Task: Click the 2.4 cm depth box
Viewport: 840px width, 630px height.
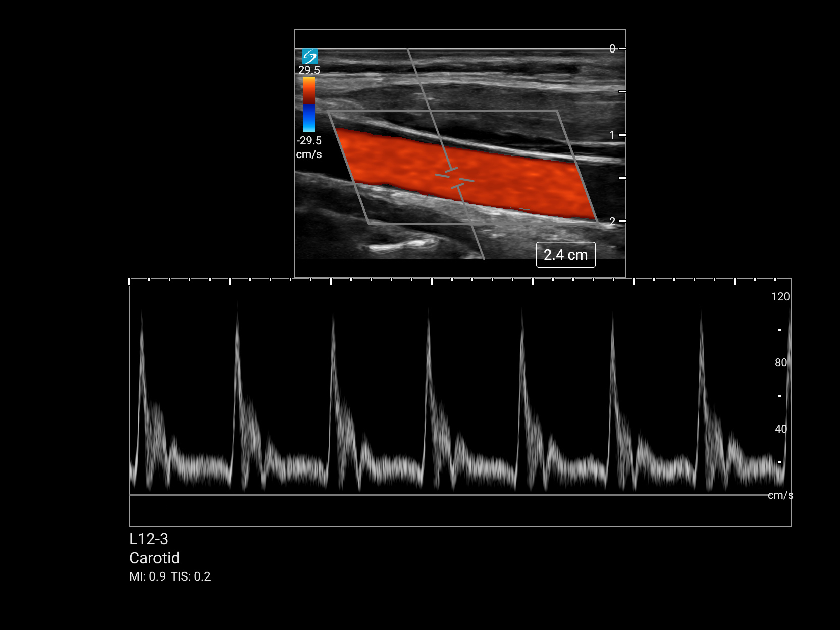Action: 565,255
